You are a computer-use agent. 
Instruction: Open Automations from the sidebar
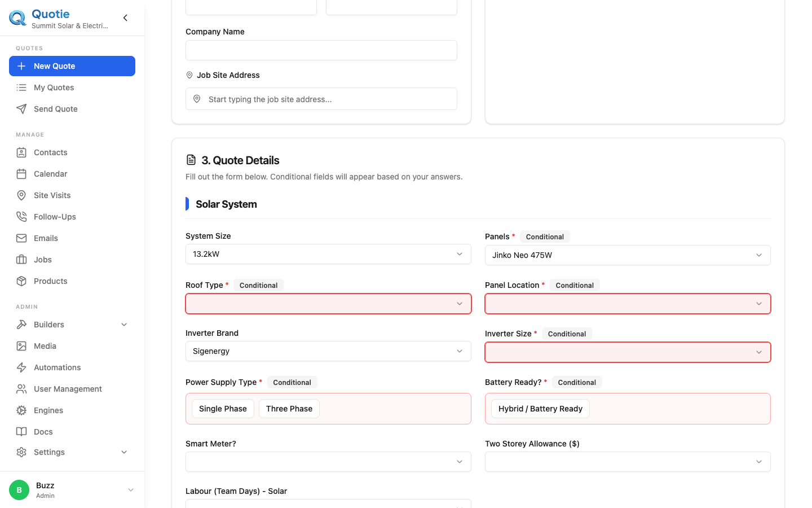point(72,367)
